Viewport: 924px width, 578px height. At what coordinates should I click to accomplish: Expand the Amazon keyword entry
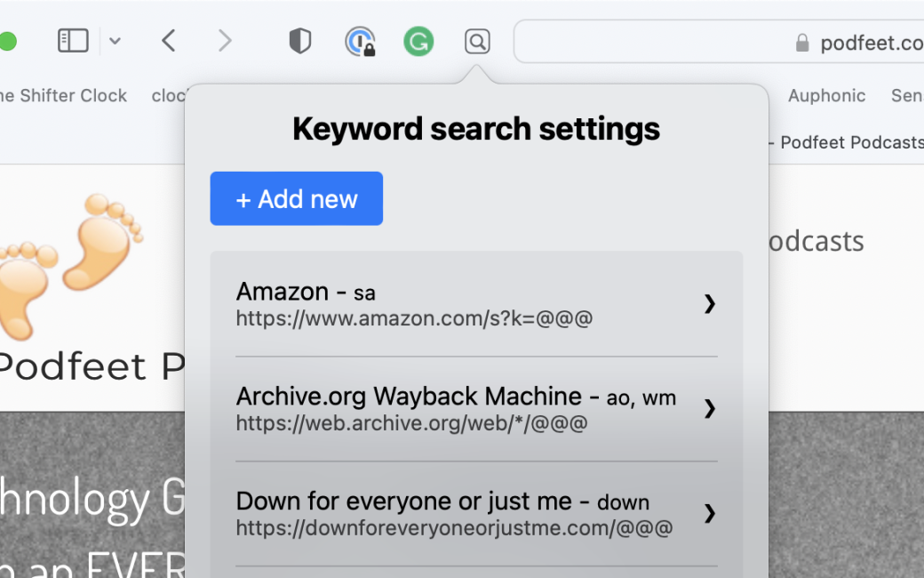point(709,304)
